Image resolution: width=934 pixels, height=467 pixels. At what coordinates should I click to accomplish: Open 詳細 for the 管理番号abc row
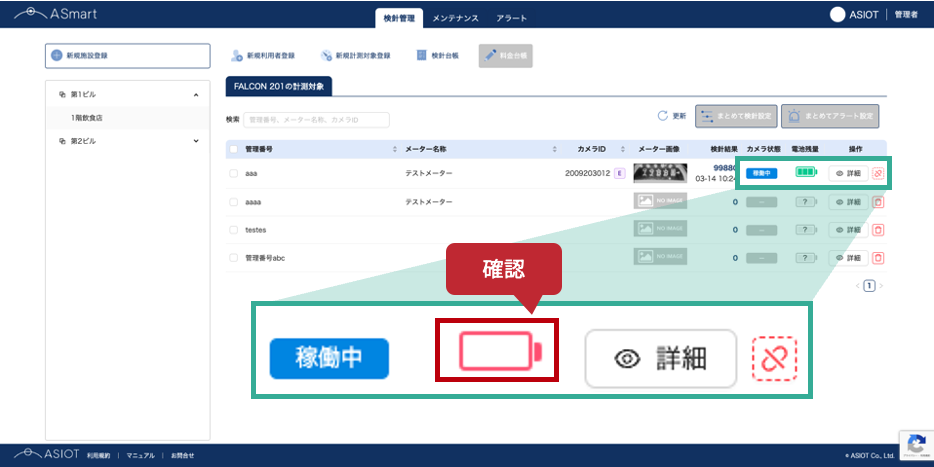point(848,258)
